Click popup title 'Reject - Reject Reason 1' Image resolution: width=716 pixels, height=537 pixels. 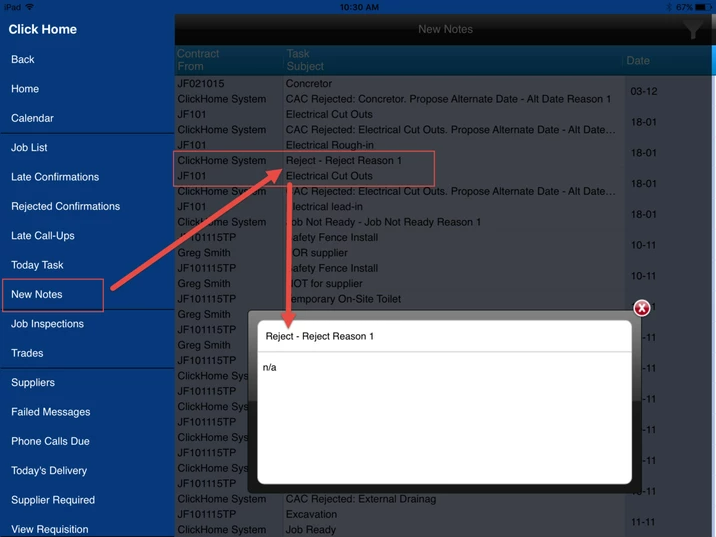(320, 337)
